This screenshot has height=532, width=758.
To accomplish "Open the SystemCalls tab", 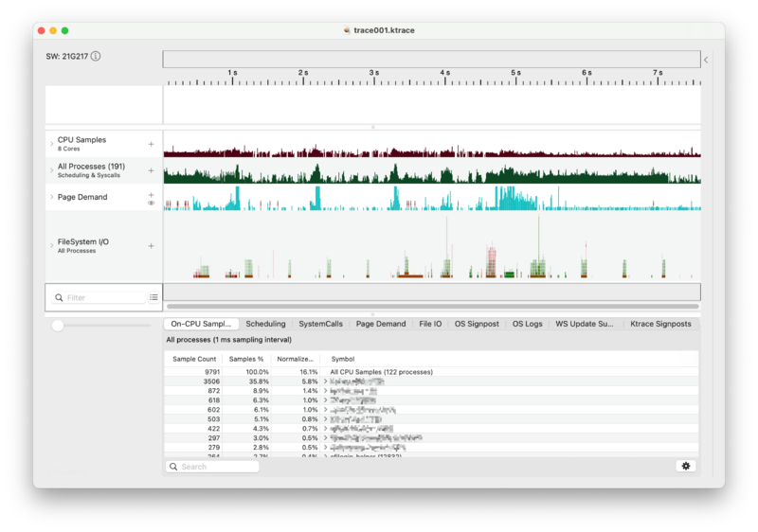I will pyautogui.click(x=320, y=324).
